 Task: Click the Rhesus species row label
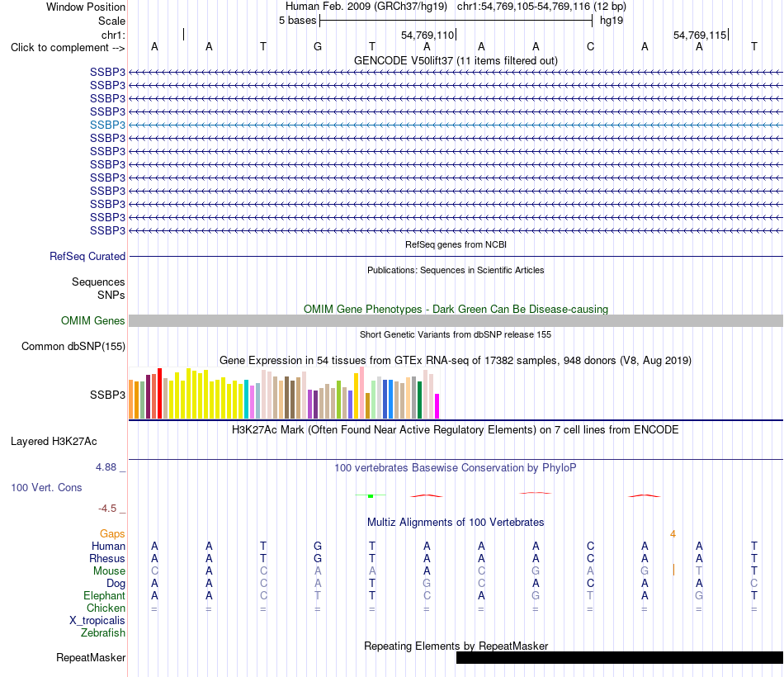[107, 558]
